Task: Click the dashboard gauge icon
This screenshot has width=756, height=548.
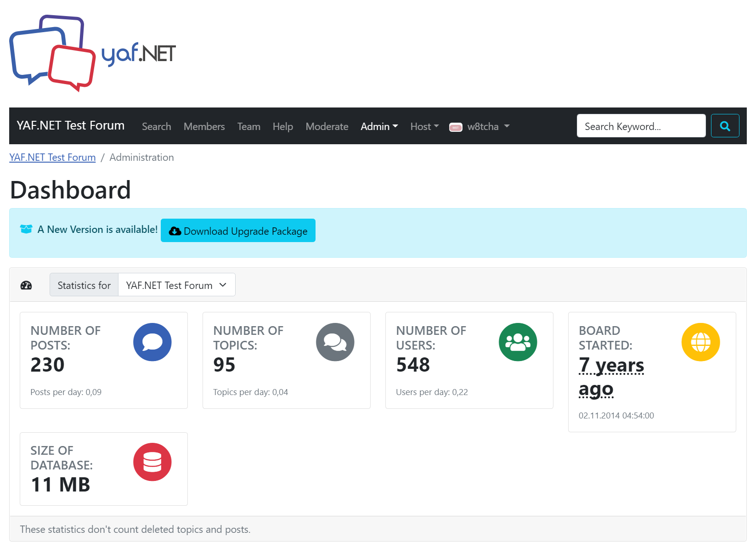Action: click(26, 285)
